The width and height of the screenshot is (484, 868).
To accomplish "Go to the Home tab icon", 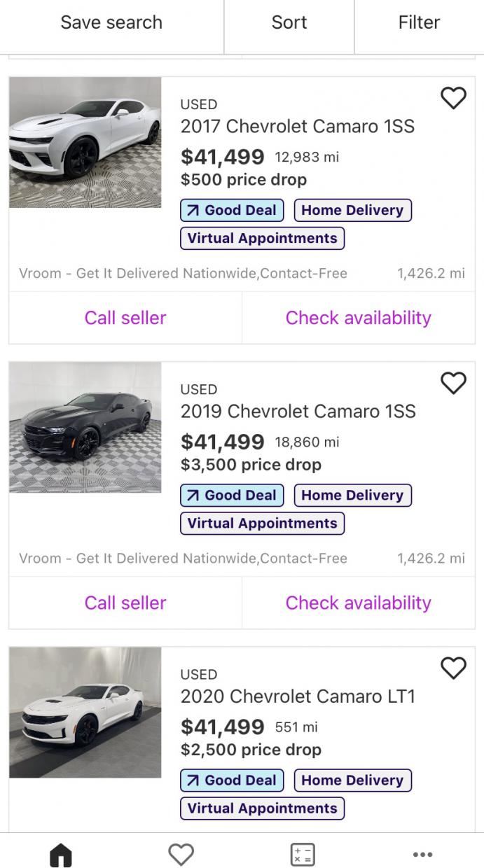I will [x=61, y=854].
